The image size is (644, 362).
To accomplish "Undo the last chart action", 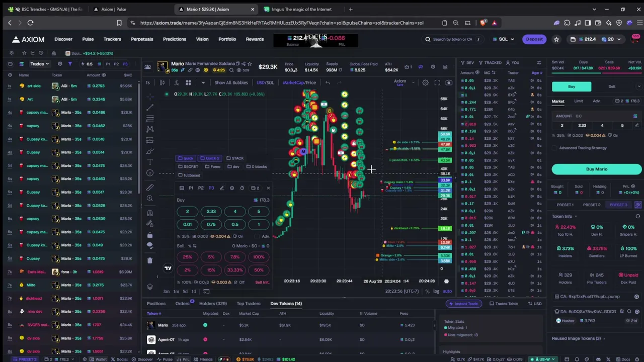I will [x=328, y=82].
